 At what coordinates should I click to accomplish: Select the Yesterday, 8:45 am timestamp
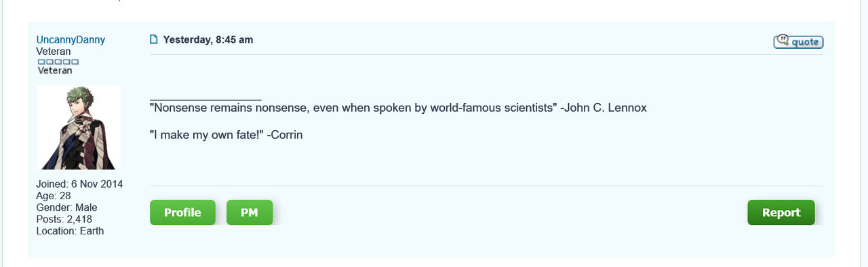208,40
